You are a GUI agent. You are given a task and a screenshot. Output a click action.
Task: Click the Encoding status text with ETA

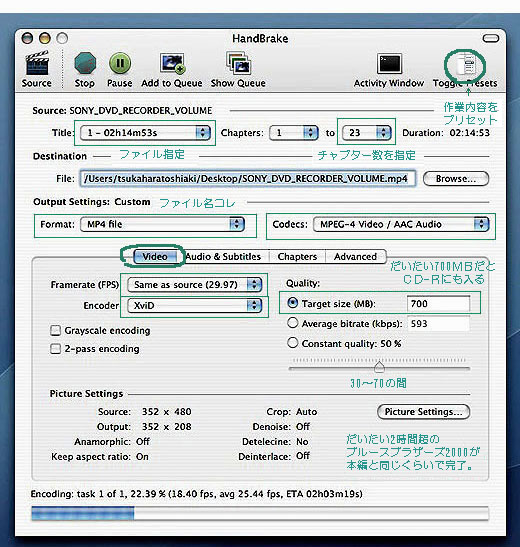tap(197, 494)
